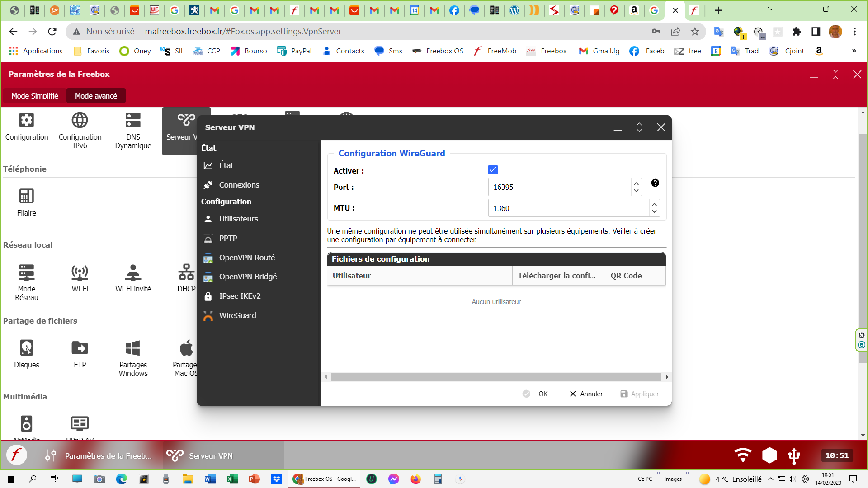Viewport: 868px width, 488px height.
Task: Open Firefox from the Windows taskbar
Action: tap(415, 479)
